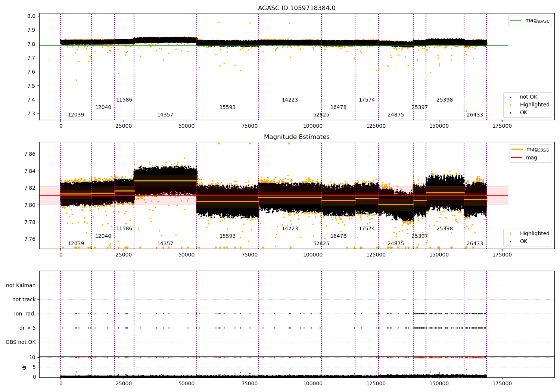The height and width of the screenshot is (392, 560).
Task: Click OBSID label 17574 in the top plot
Action: [367, 100]
